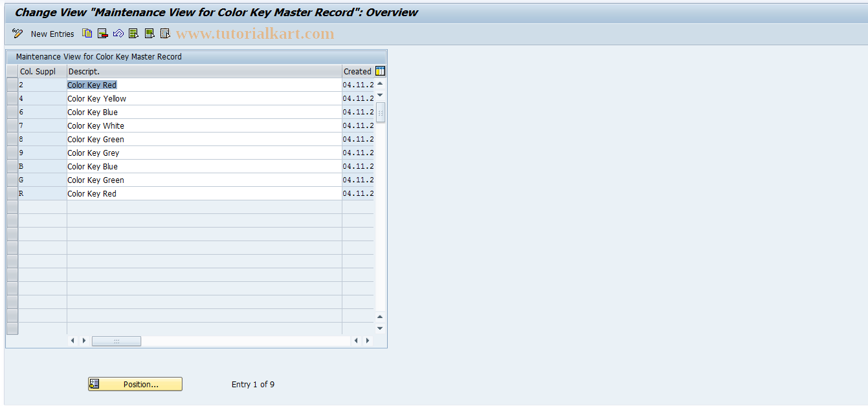Image resolution: width=868 pixels, height=406 pixels.
Task: Click the Col. Suppl cell containing 7
Action: click(x=42, y=125)
